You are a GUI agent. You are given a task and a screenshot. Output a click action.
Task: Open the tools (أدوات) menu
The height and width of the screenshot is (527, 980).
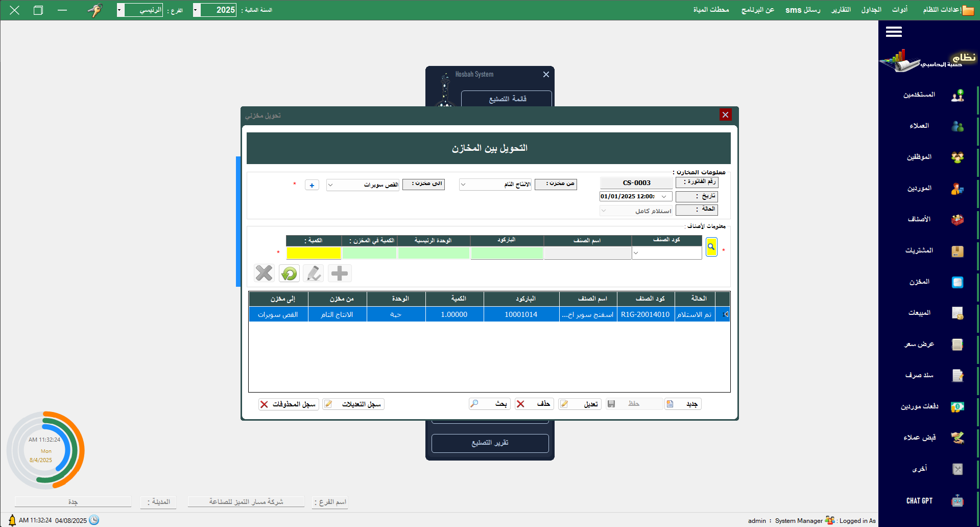(x=899, y=10)
